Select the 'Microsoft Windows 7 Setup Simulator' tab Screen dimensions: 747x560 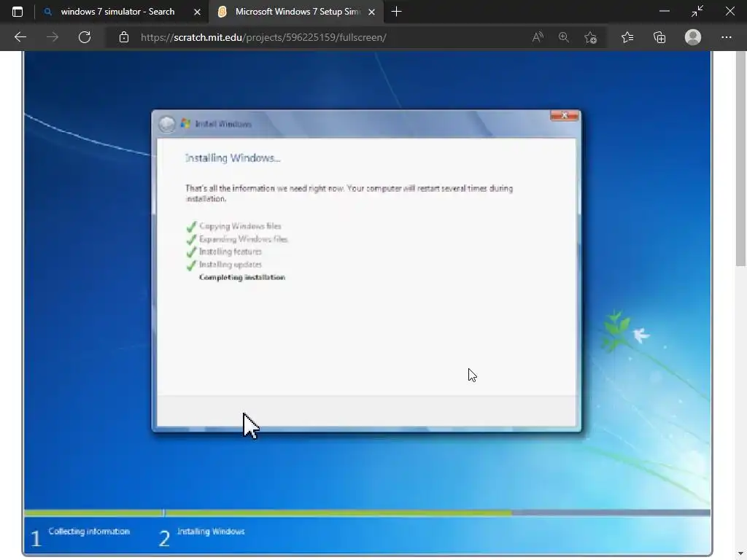(296, 12)
